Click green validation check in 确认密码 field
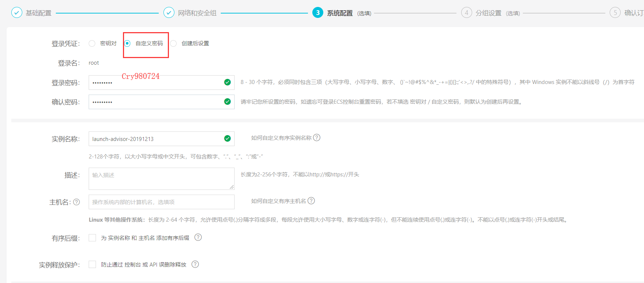 [227, 102]
